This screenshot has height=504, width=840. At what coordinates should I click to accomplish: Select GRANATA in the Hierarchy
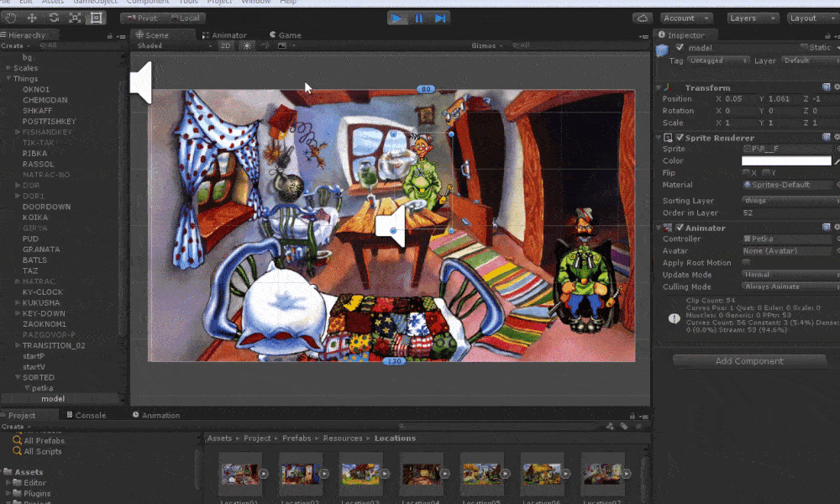[41, 249]
